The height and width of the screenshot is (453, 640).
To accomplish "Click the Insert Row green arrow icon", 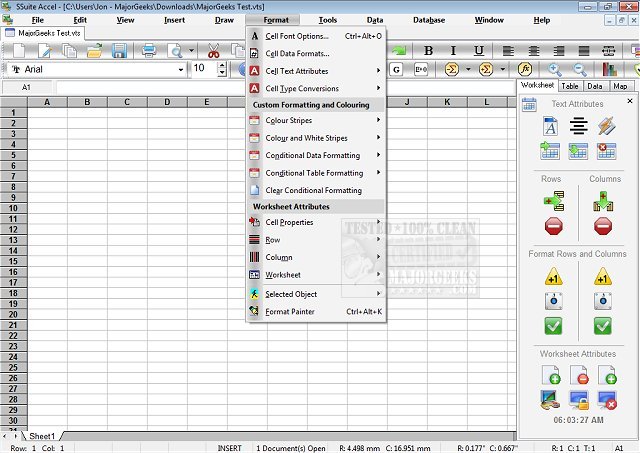I will point(554,201).
